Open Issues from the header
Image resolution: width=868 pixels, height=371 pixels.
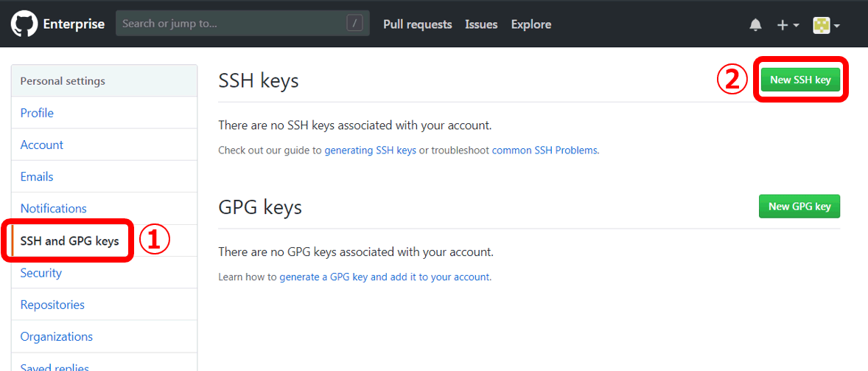tap(481, 24)
